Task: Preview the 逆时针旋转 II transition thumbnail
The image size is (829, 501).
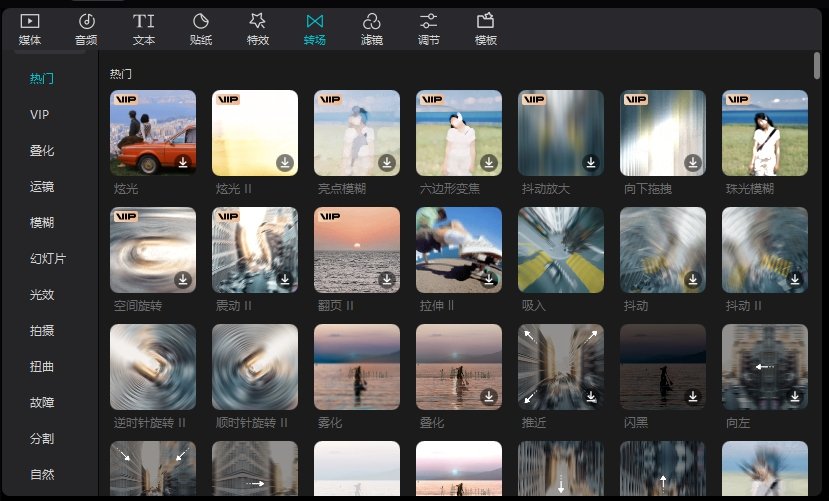Action: click(153, 367)
